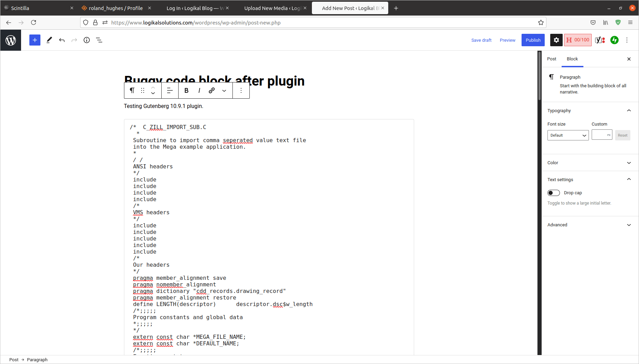Click Save draft
Image resolution: width=639 pixels, height=364 pixels.
pos(481,40)
